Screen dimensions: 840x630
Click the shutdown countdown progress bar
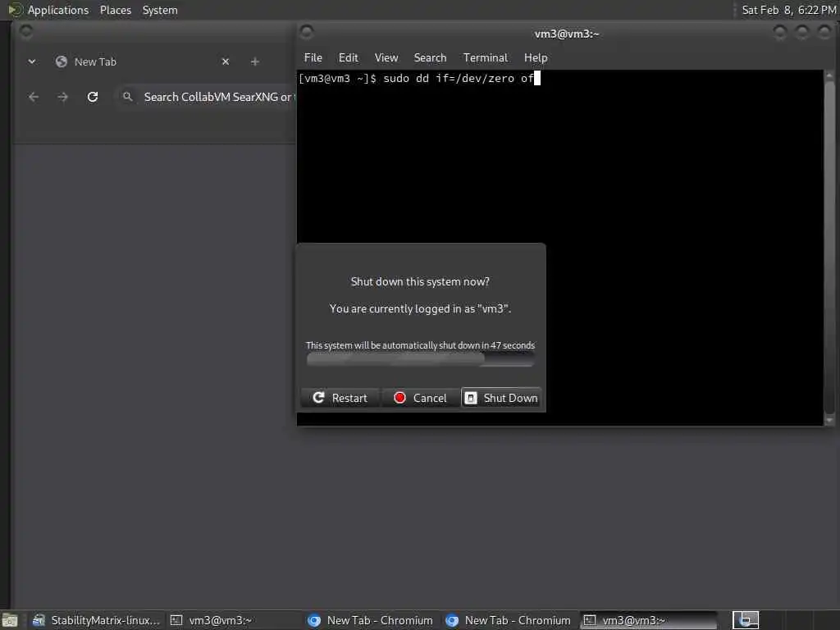click(x=420, y=359)
